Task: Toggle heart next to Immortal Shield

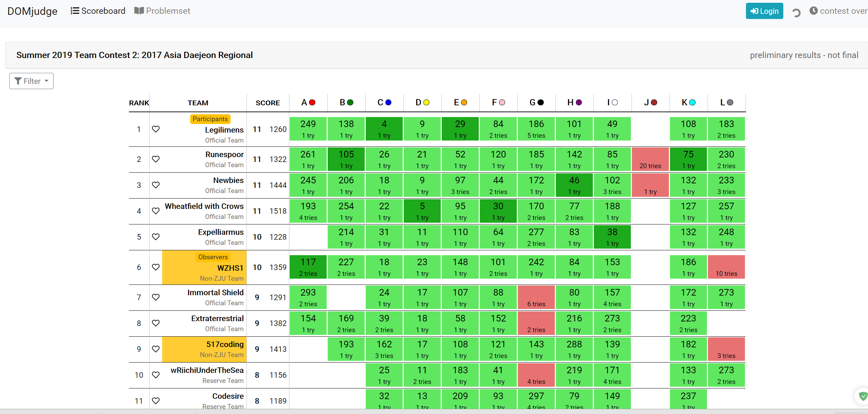Action: click(156, 297)
